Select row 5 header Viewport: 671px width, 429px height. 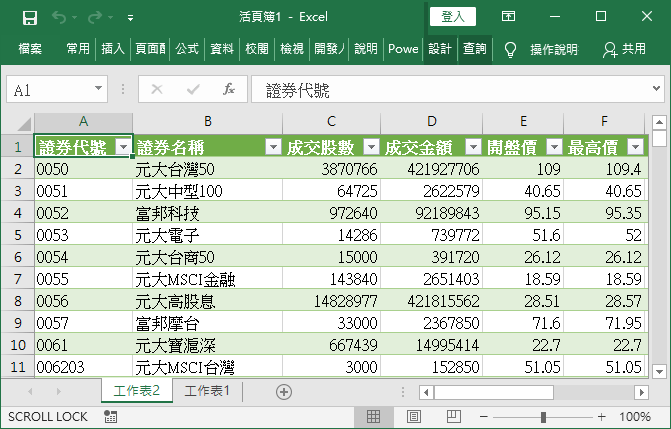pos(18,235)
